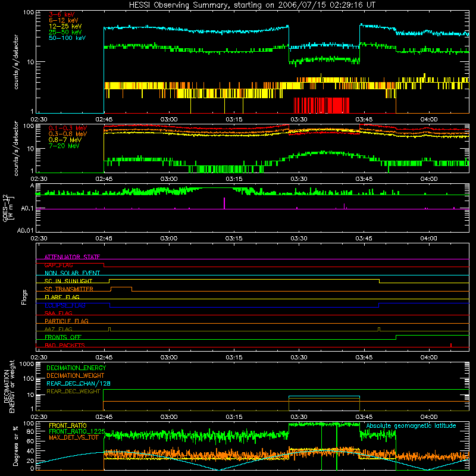Image resolution: width=476 pixels, height=476 pixels.
Task: Click the '0.3-0.8 MeV' legend entry
Action: (x=68, y=134)
